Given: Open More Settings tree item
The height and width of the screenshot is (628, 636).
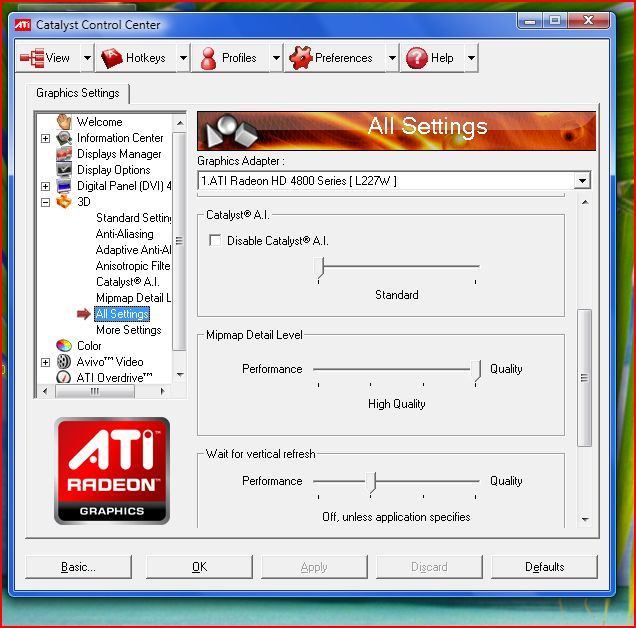Looking at the screenshot, I should coord(129,330).
